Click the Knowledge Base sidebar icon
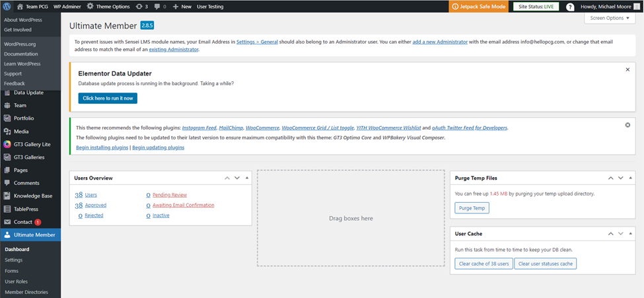 coord(7,196)
